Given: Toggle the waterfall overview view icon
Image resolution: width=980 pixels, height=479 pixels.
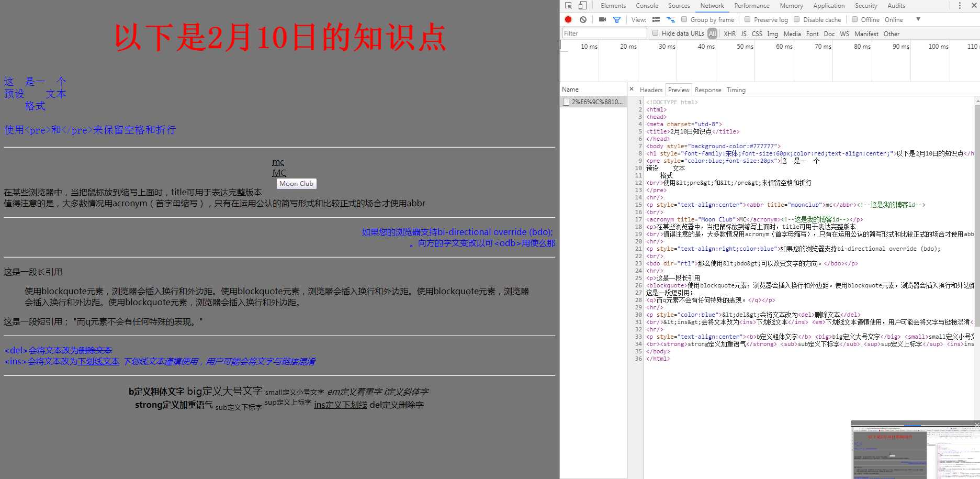Looking at the screenshot, I should pyautogui.click(x=671, y=19).
